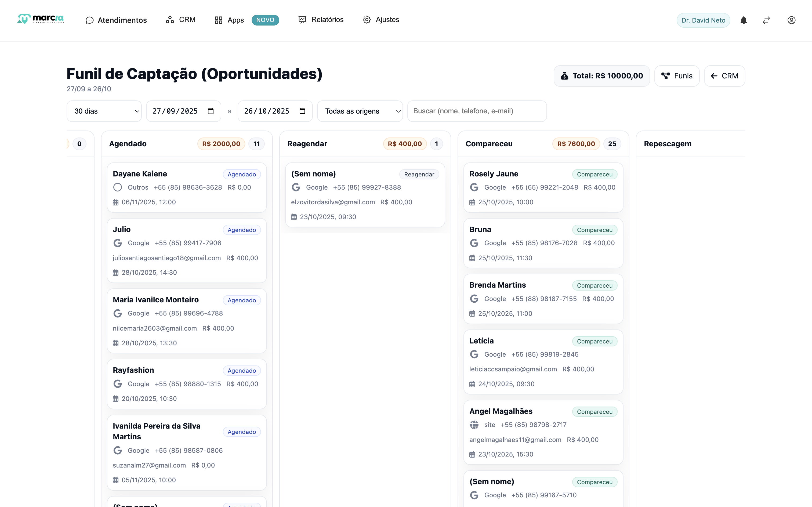Click Outros circle icon on Dayane Kaiene card

(x=117, y=187)
